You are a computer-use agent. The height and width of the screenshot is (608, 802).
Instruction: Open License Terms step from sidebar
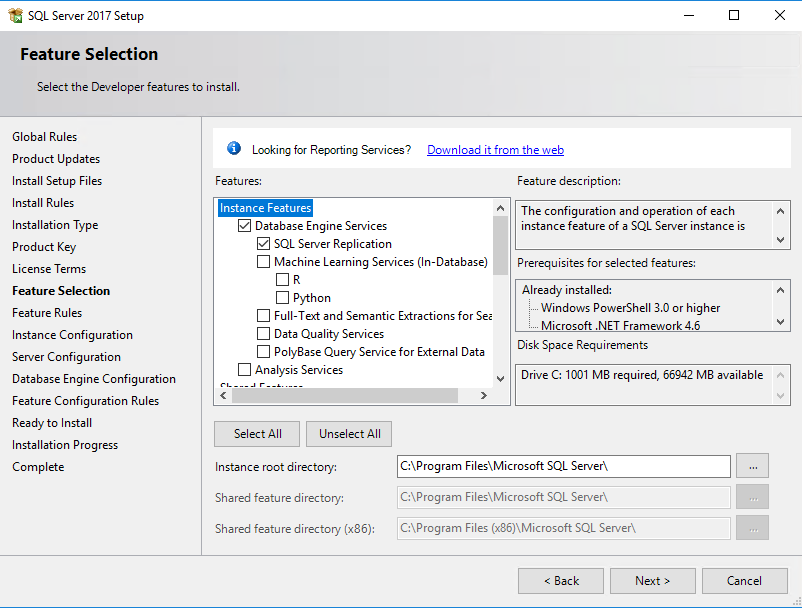coord(49,268)
